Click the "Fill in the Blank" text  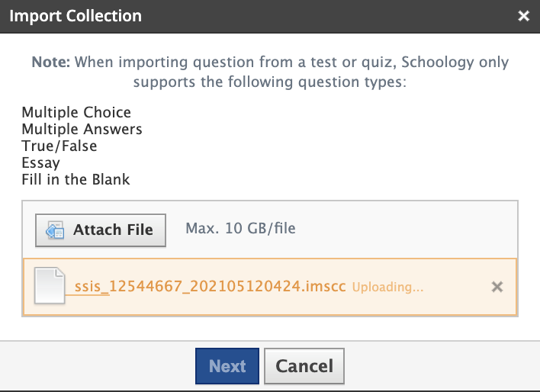coord(76,180)
